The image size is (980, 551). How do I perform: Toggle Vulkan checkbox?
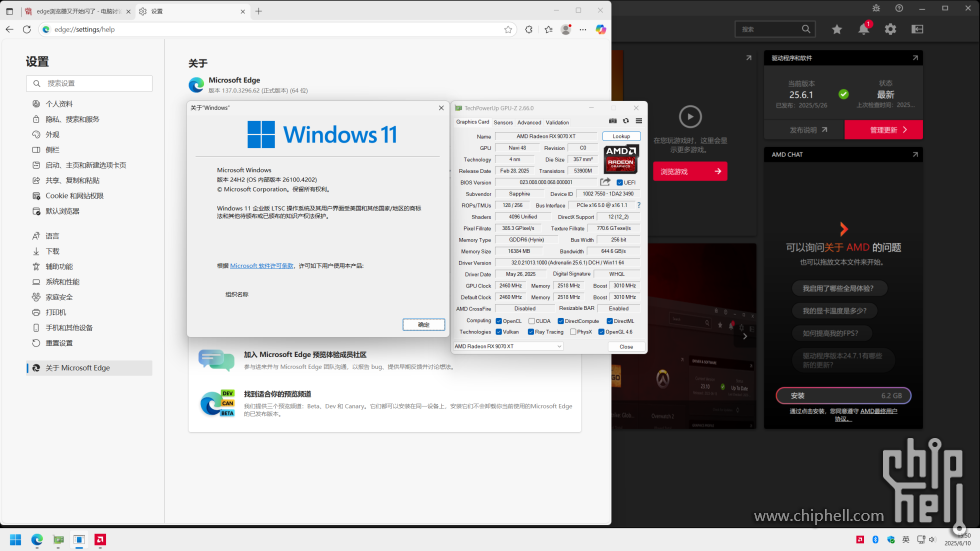(499, 332)
